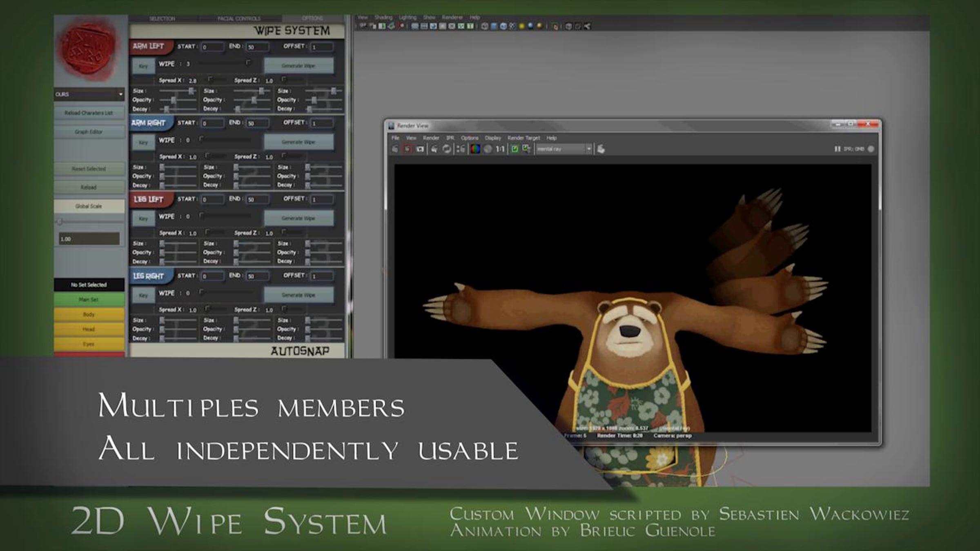Click the camera Snapshot icon in Render View
This screenshot has height=551, width=980.
coord(420,149)
